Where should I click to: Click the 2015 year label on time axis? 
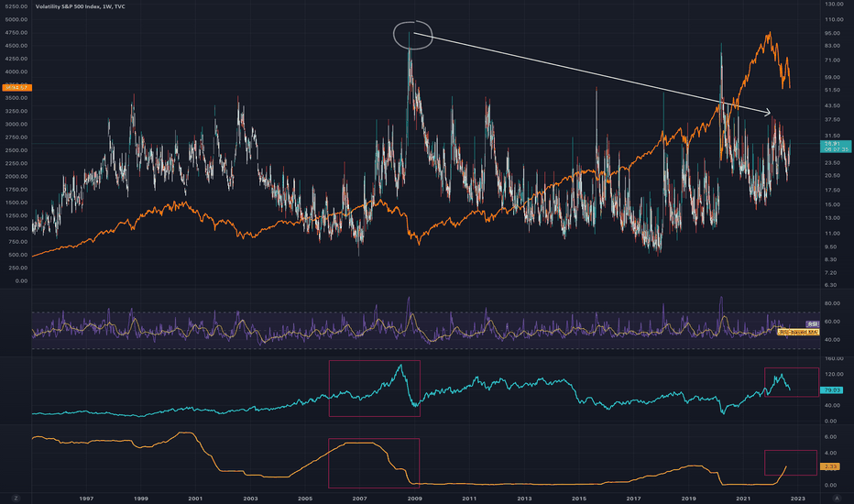click(x=579, y=498)
